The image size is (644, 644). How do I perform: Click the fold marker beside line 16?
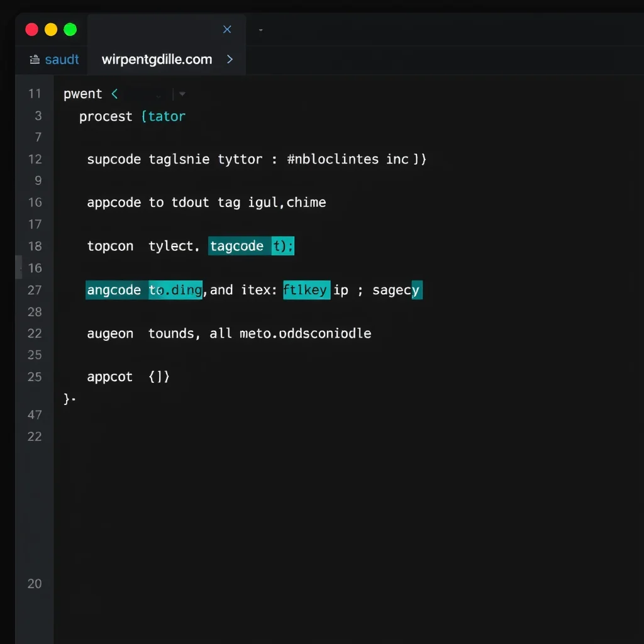point(19,268)
